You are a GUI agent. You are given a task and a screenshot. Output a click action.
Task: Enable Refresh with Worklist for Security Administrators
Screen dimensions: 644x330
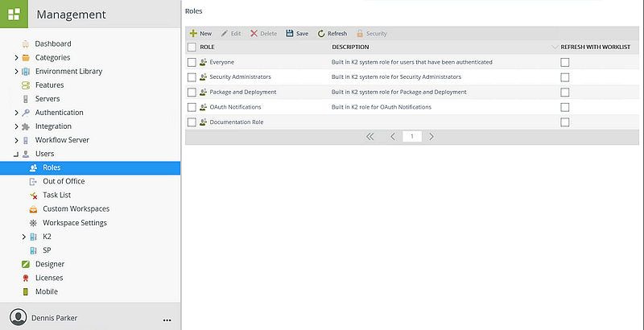(564, 77)
